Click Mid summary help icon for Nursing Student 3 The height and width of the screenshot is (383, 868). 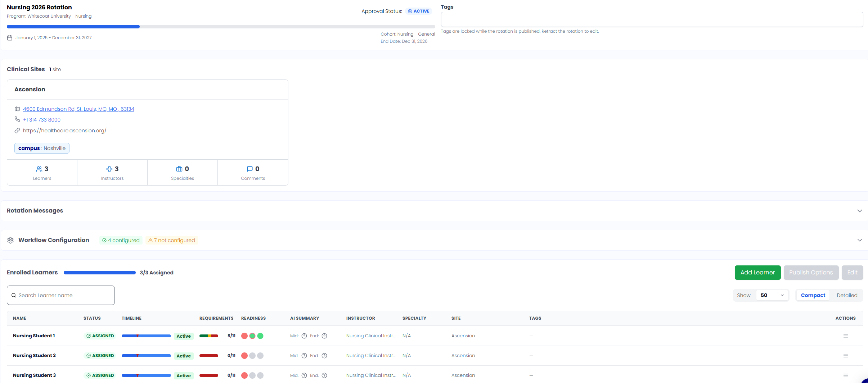[x=304, y=375]
